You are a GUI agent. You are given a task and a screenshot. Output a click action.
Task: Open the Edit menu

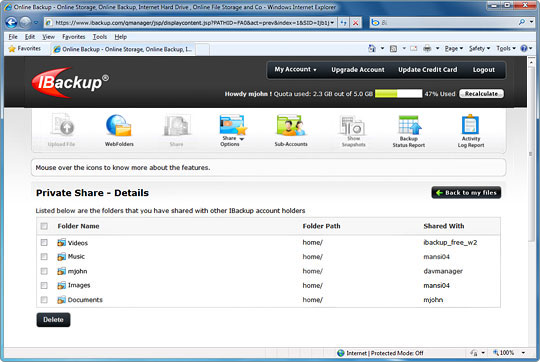point(30,37)
